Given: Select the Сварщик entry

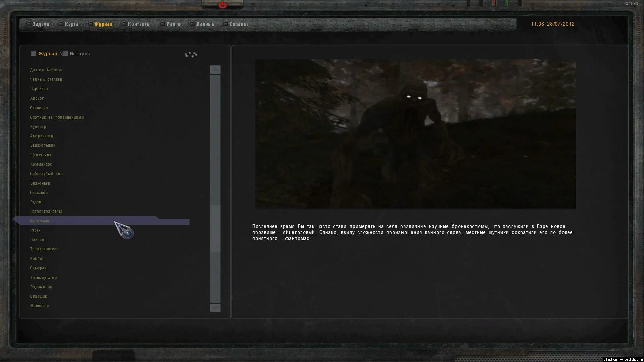Looking at the screenshot, I should (x=38, y=296).
